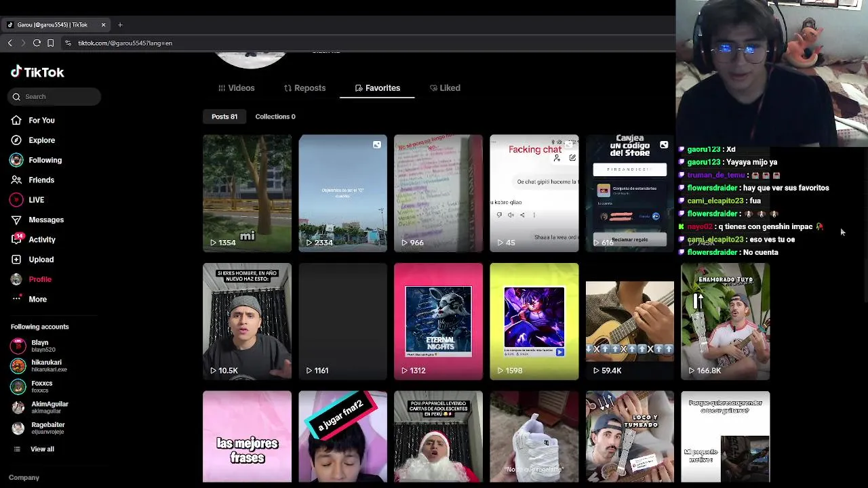Screen dimensions: 868x488
Task: Open the tree video with 1354 views
Action: click(x=247, y=193)
